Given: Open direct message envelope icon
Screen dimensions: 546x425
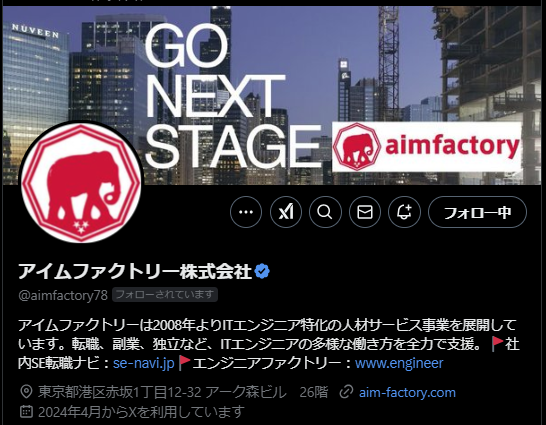Looking at the screenshot, I should pyautogui.click(x=365, y=212).
